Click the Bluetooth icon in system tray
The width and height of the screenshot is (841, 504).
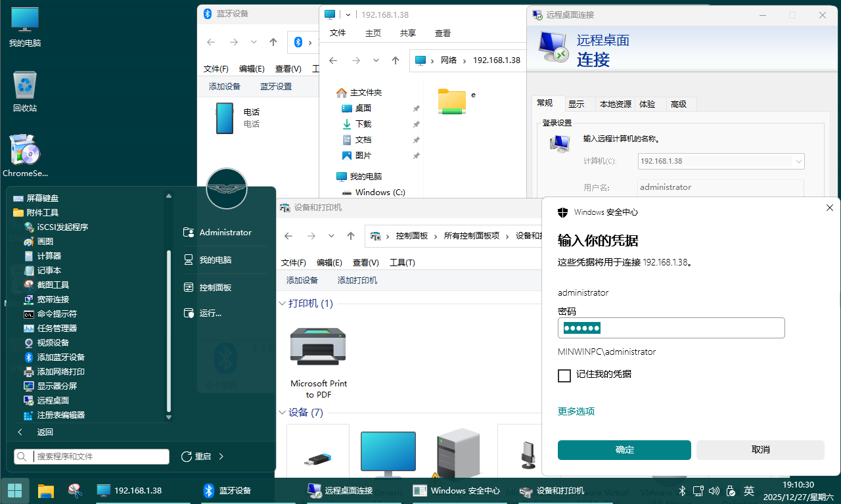tap(682, 491)
